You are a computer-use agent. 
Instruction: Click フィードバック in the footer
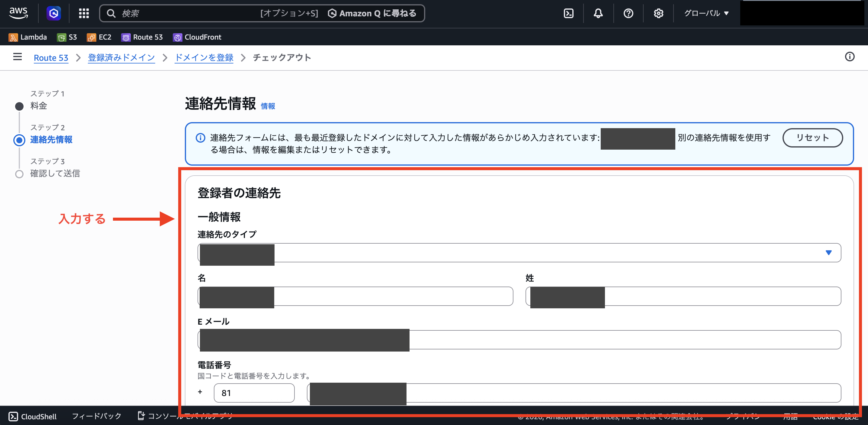(97, 416)
